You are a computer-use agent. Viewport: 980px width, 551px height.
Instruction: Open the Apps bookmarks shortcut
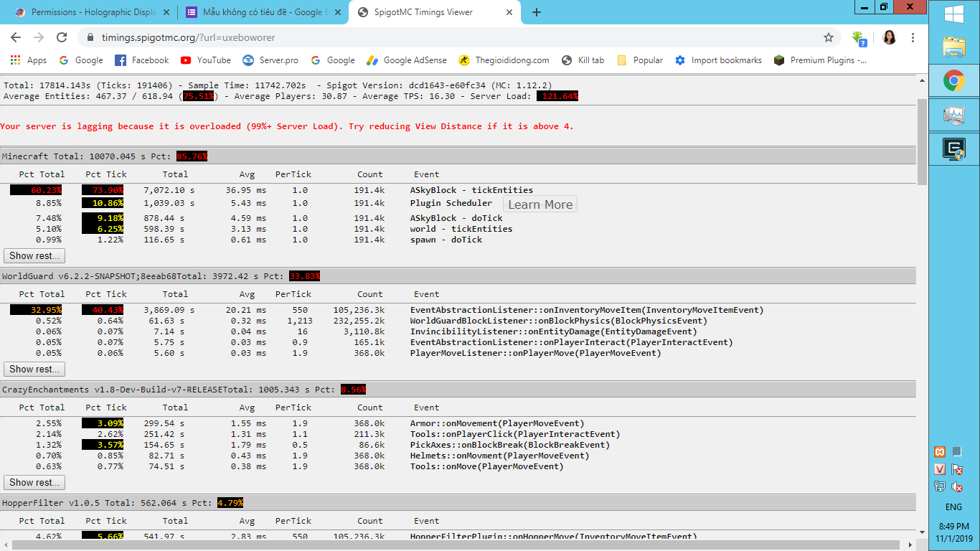pos(29,60)
